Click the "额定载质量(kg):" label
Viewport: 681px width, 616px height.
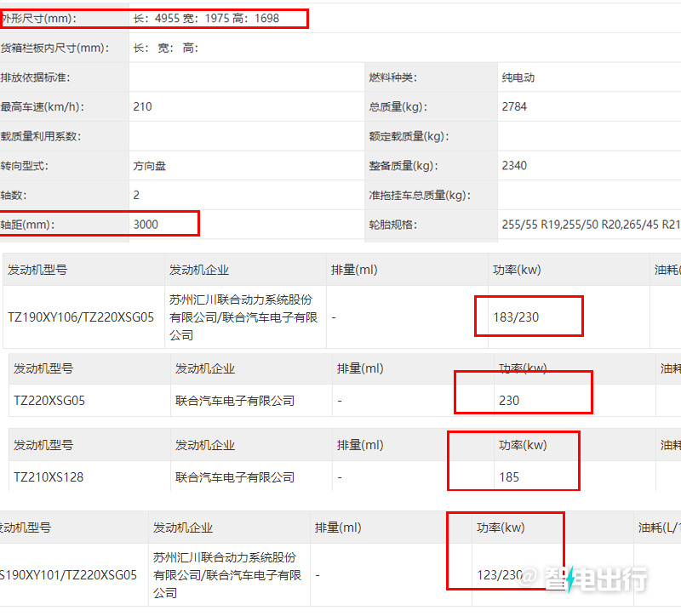click(x=409, y=136)
